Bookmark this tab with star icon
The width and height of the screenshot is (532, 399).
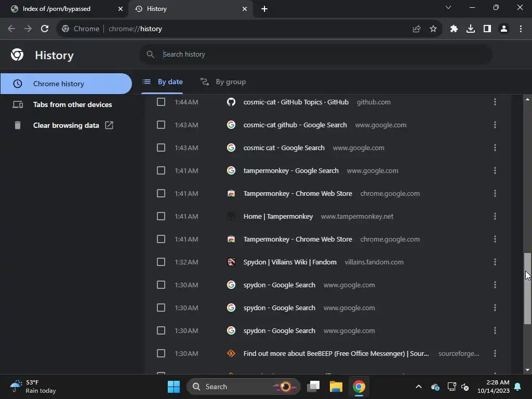pyautogui.click(x=433, y=29)
